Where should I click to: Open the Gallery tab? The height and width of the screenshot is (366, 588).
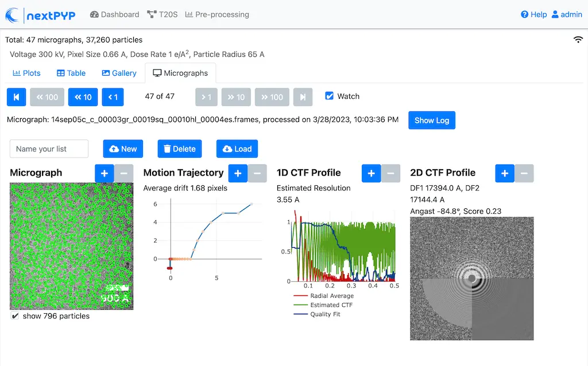[119, 73]
